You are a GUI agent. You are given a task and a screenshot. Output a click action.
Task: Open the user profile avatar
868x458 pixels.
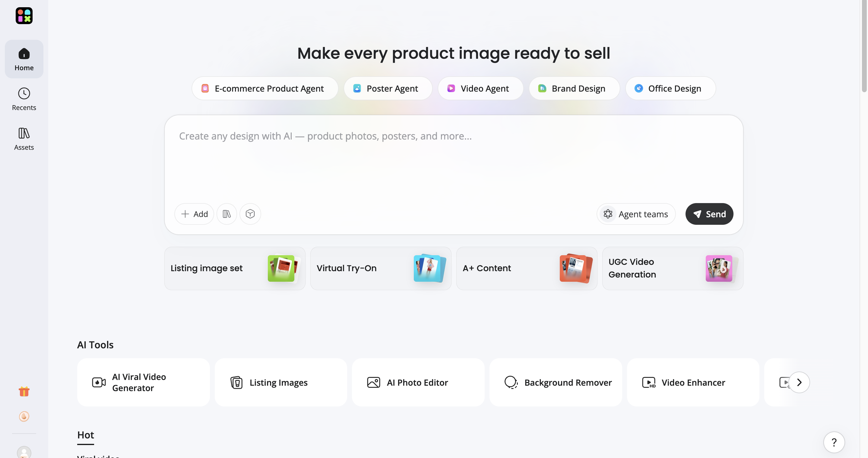[24, 452]
